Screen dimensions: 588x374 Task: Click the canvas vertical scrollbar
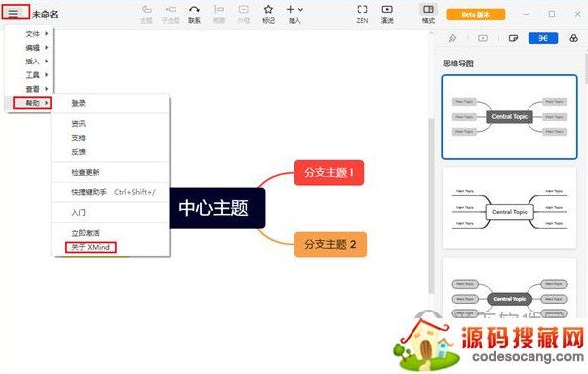(x=431, y=205)
